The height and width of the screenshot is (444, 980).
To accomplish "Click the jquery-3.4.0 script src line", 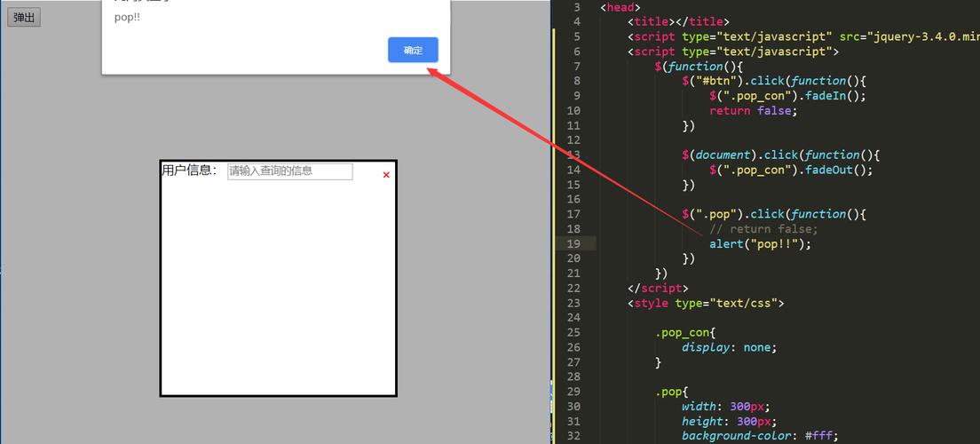I will 803,37.
